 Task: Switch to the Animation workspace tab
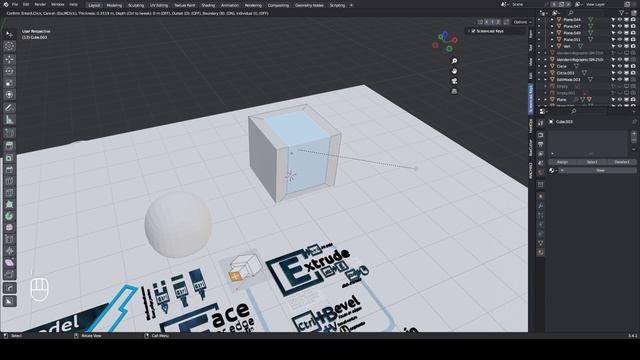[230, 5]
